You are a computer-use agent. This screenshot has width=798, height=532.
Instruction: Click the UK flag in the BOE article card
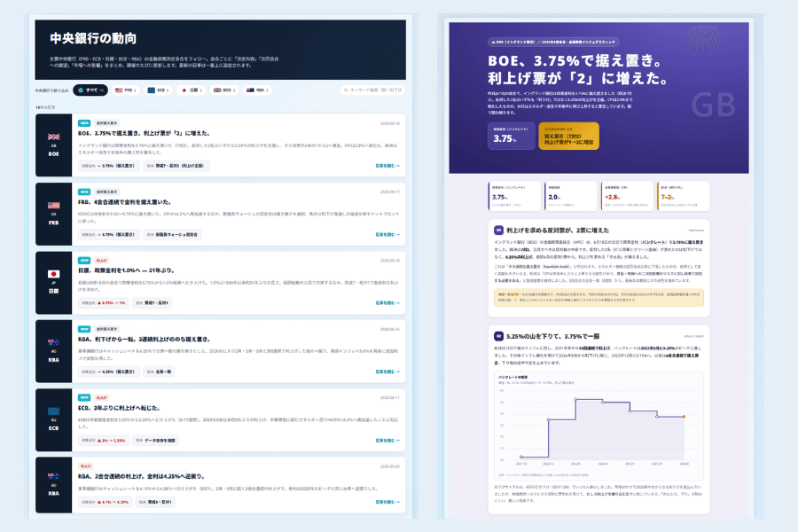click(x=53, y=137)
